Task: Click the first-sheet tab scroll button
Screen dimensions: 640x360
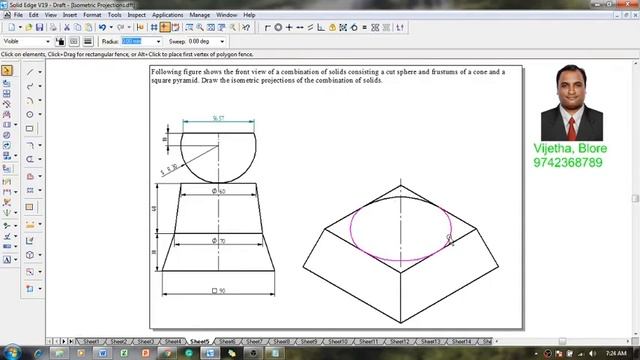Action: (x=49, y=341)
